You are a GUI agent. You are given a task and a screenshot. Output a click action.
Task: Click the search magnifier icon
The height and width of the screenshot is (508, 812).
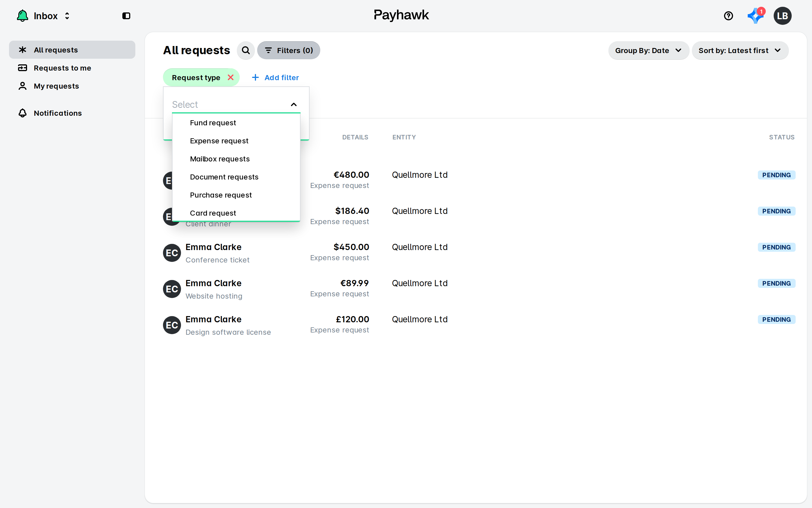[x=246, y=51]
